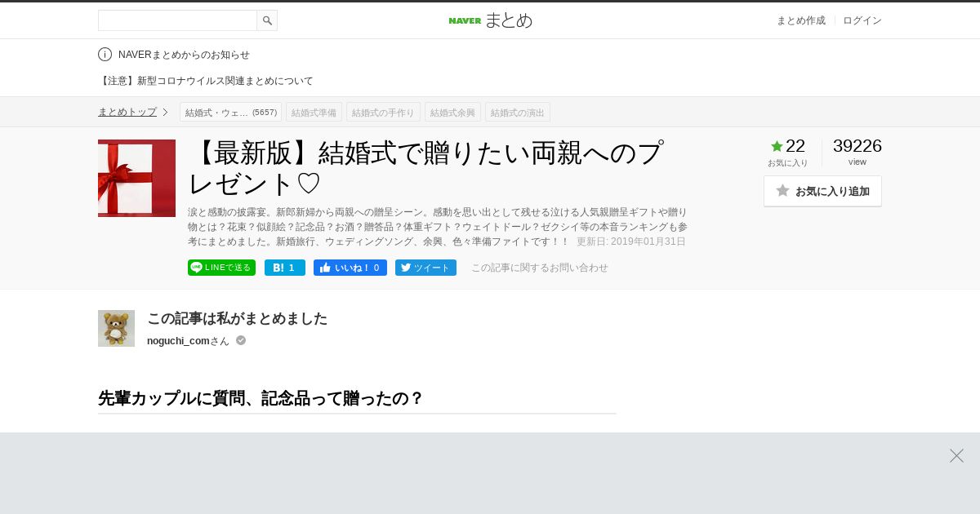Open この記事に関するお問い合わせ link
980x514 pixels.
[540, 268]
